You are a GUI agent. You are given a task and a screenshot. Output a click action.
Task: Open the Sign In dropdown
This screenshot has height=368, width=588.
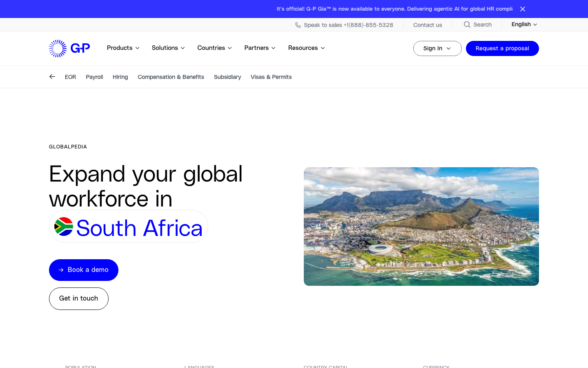pyautogui.click(x=437, y=48)
